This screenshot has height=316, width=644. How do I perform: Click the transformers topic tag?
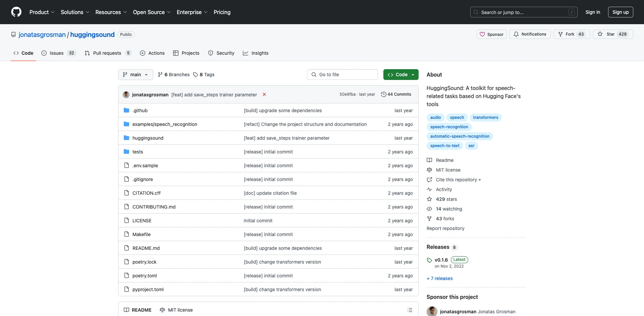click(485, 118)
